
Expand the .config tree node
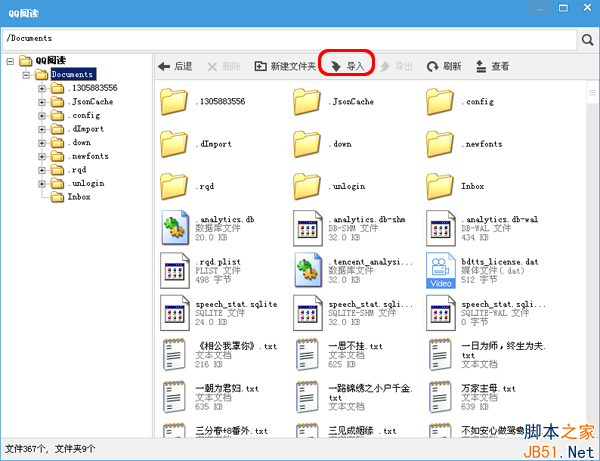tap(42, 116)
